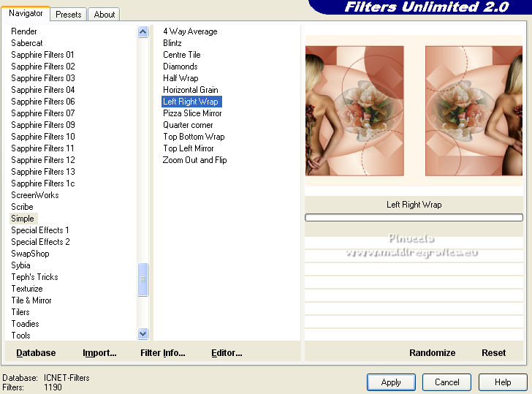Viewport: 532px width, 394px height.
Task: Click the category list scroll down arrow
Action: point(142,334)
